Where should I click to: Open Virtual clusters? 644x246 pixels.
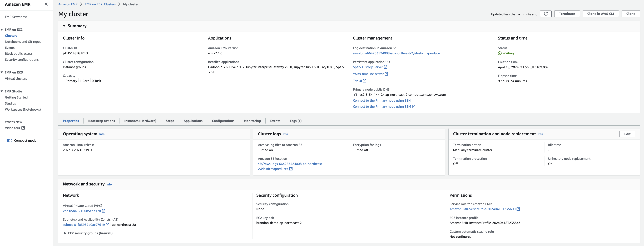16,78
